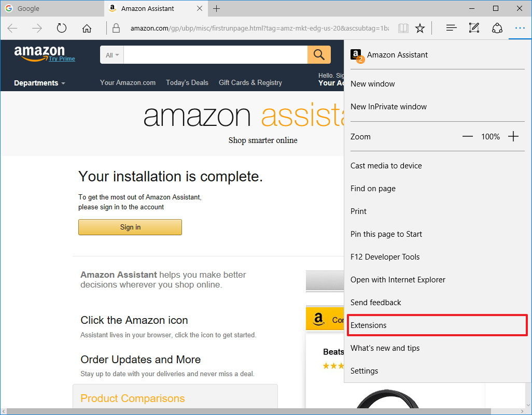Open new tab with plus button
The width and height of the screenshot is (532, 415).
tap(216, 8)
